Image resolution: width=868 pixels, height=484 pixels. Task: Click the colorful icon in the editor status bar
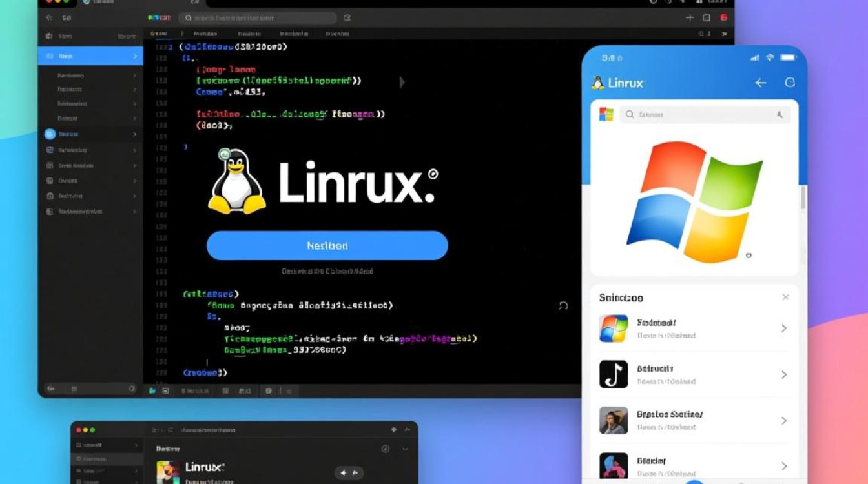tap(152, 390)
